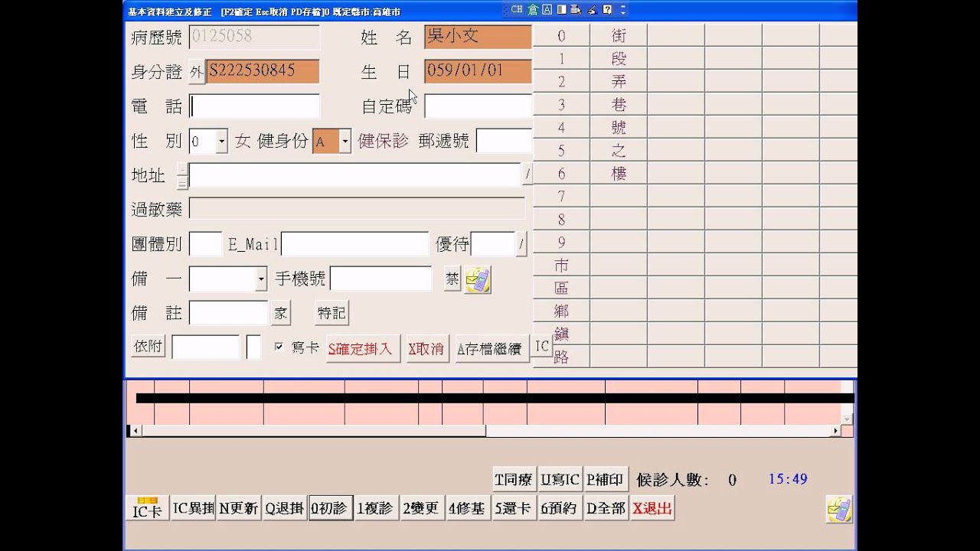Click S確定掛入 button
This screenshot has height=551, width=980.
tap(363, 348)
